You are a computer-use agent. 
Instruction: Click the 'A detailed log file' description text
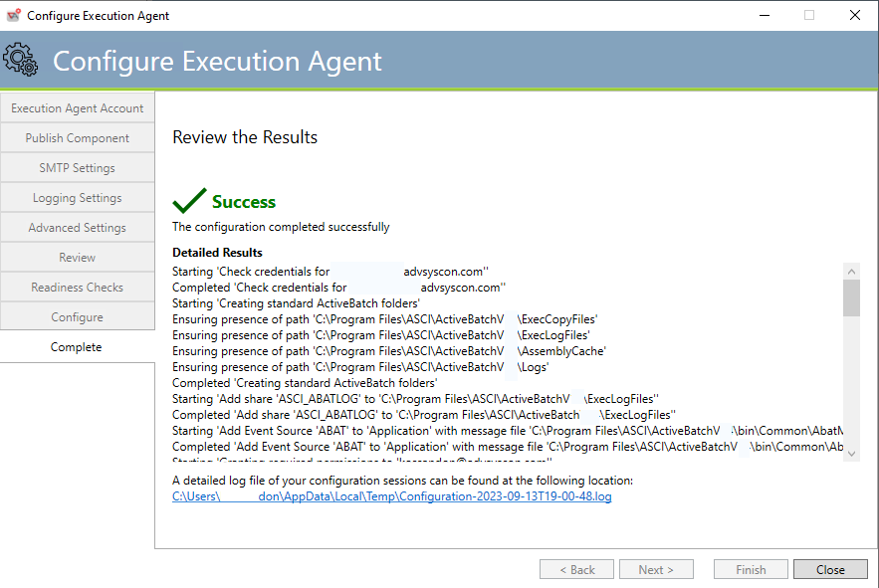click(x=402, y=481)
